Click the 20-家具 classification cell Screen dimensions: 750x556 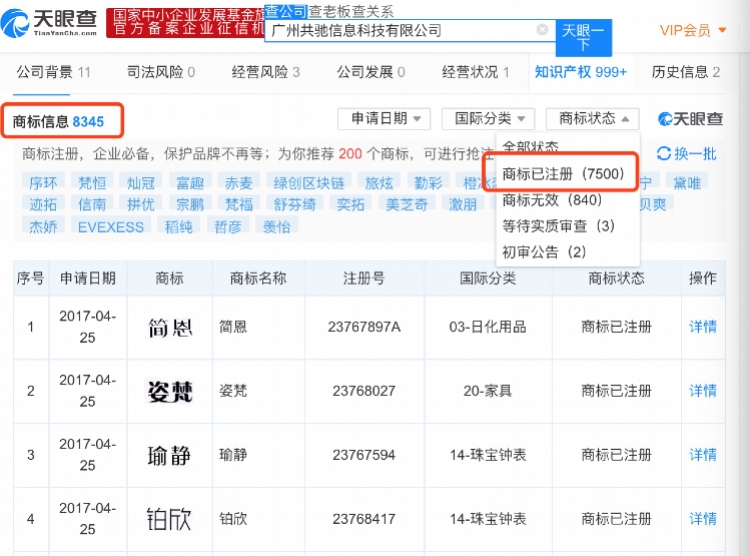488,391
